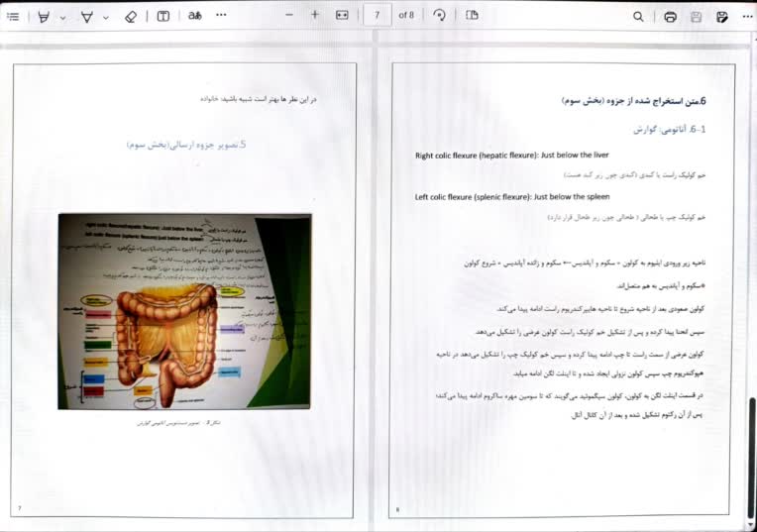Open Find in document search
The width and height of the screenshot is (757, 532).
(x=638, y=17)
